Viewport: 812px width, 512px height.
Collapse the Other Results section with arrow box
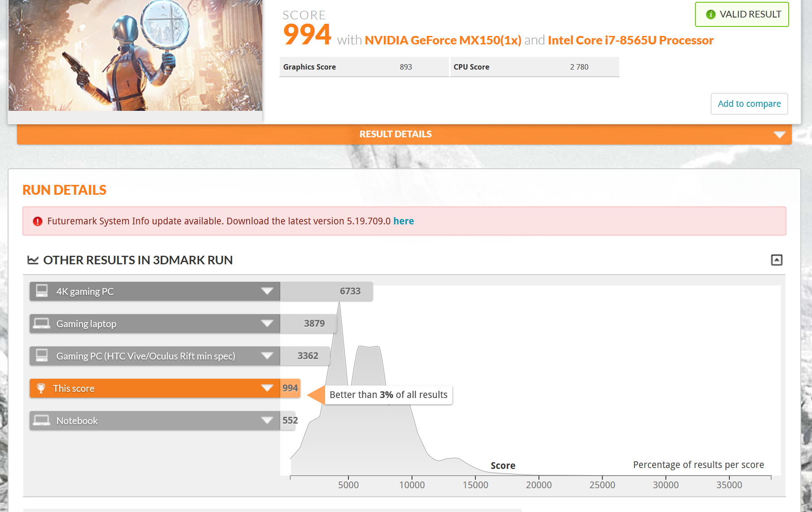tap(777, 260)
